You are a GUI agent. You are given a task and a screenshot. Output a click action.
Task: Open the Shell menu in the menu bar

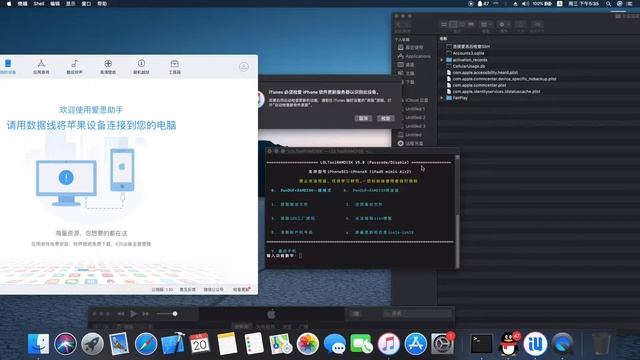tap(39, 4)
